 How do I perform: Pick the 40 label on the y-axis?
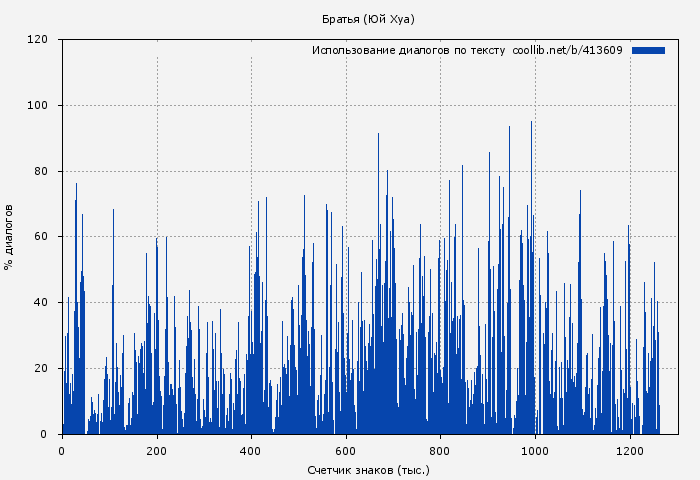coord(41,303)
